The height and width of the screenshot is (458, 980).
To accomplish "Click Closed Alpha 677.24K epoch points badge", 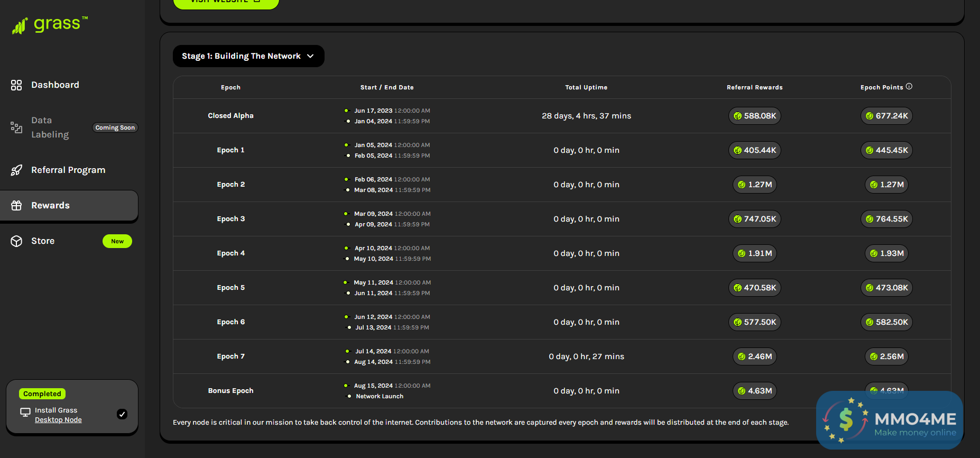I will click(886, 116).
